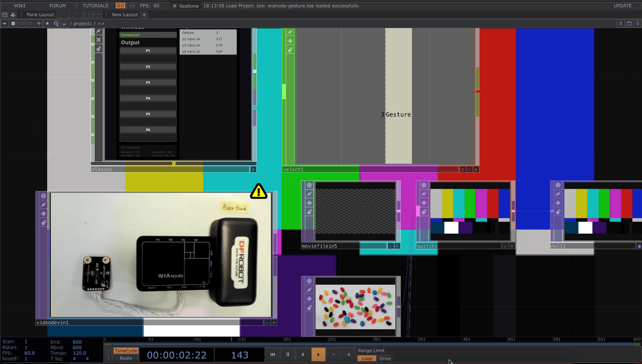
Task: Select Once range limit mode
Action: pyautogui.click(x=385, y=359)
